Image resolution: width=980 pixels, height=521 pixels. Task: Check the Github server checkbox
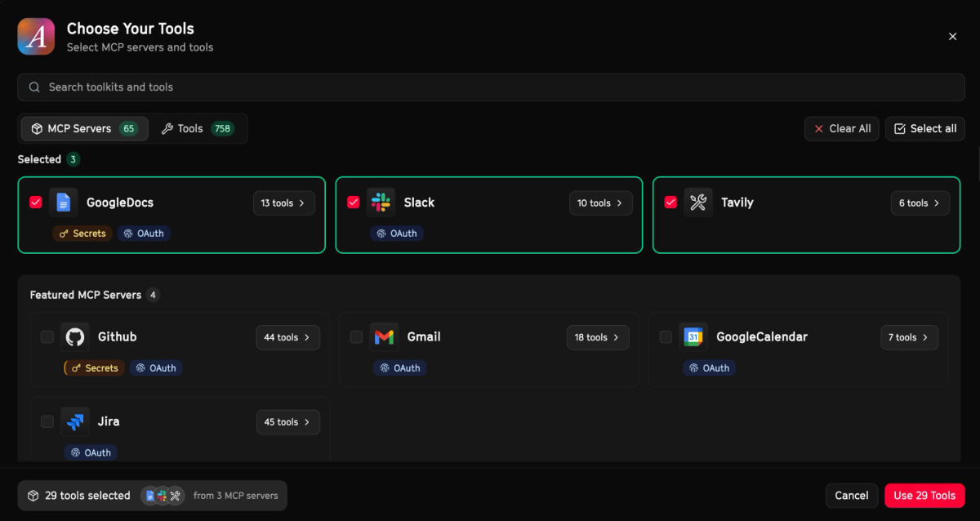tap(47, 337)
